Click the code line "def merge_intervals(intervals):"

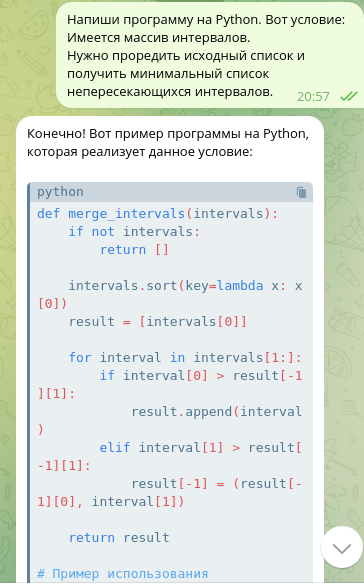tap(158, 214)
